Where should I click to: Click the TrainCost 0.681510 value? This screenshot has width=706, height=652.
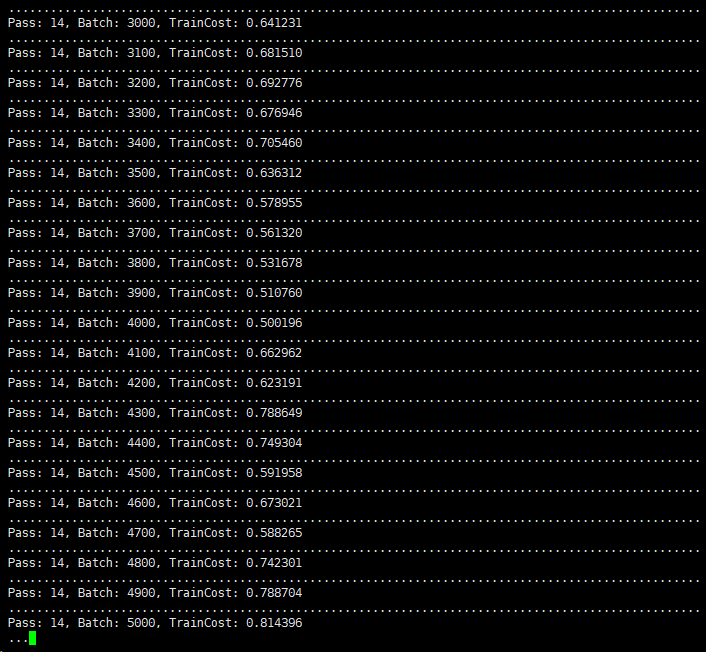(274, 53)
